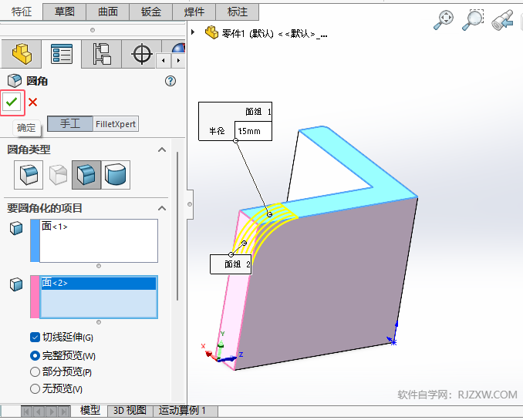Screen dimensions: 523x420
Task: Click Zoom to Fit icon
Action: [x=444, y=20]
